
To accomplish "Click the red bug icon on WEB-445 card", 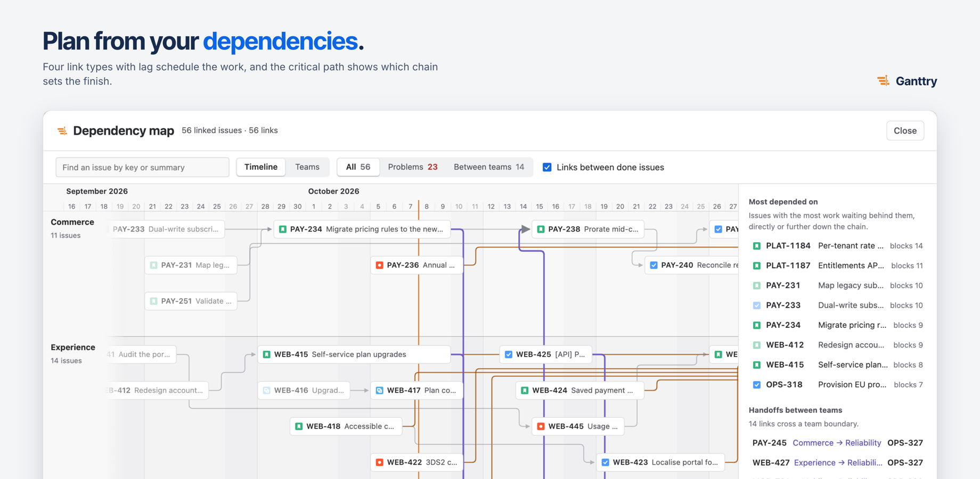I will 541,426.
